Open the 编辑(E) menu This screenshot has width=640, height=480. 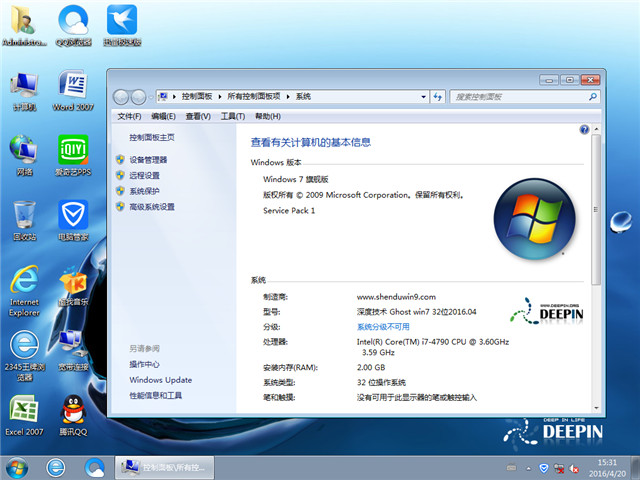(163, 116)
